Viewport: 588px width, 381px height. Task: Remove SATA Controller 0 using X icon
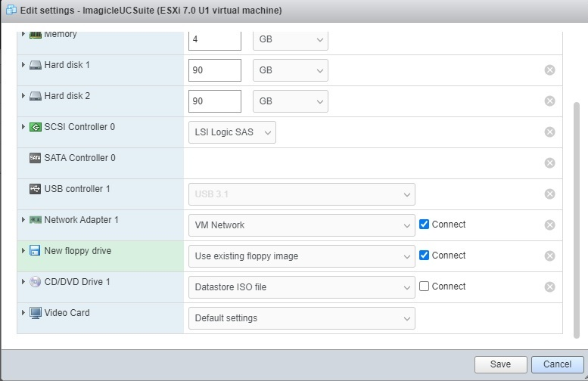[x=550, y=163]
